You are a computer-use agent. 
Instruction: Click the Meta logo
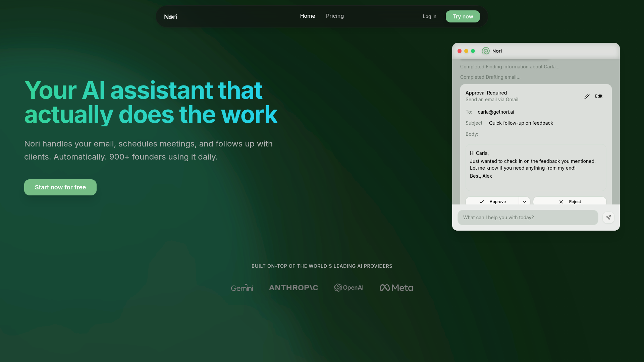pos(396,288)
